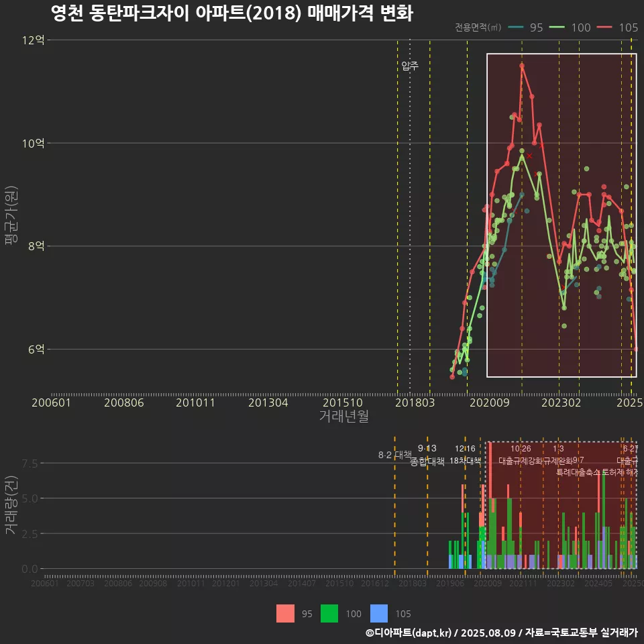Click the '8억' y-axis label
Screen dimensions: 644x644
click(x=36, y=246)
